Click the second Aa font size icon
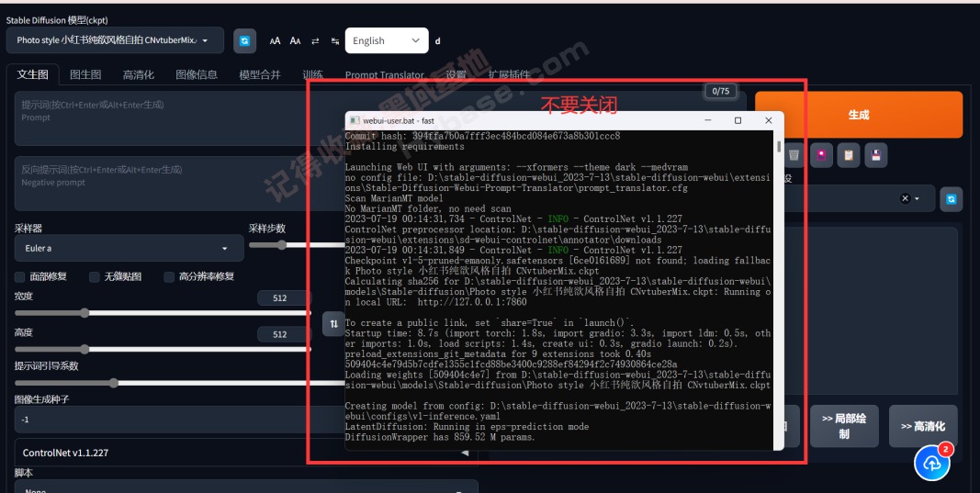Viewport: 980px width, 493px height. pos(295,40)
